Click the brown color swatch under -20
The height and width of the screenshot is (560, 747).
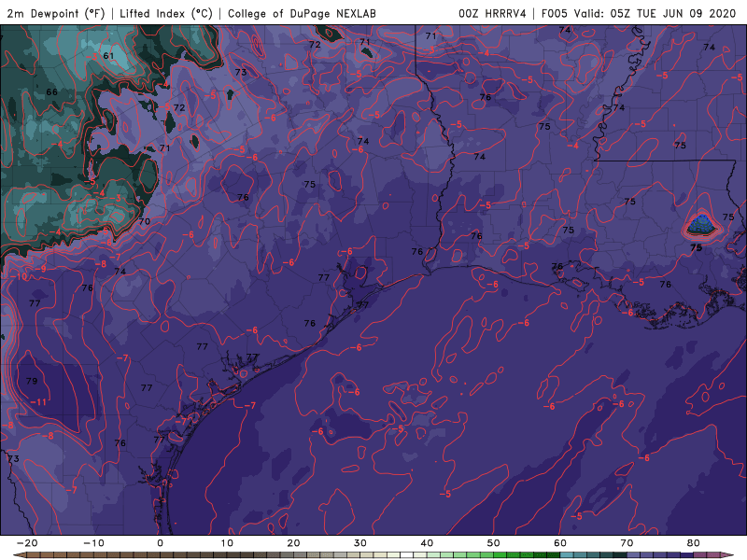tap(34, 555)
